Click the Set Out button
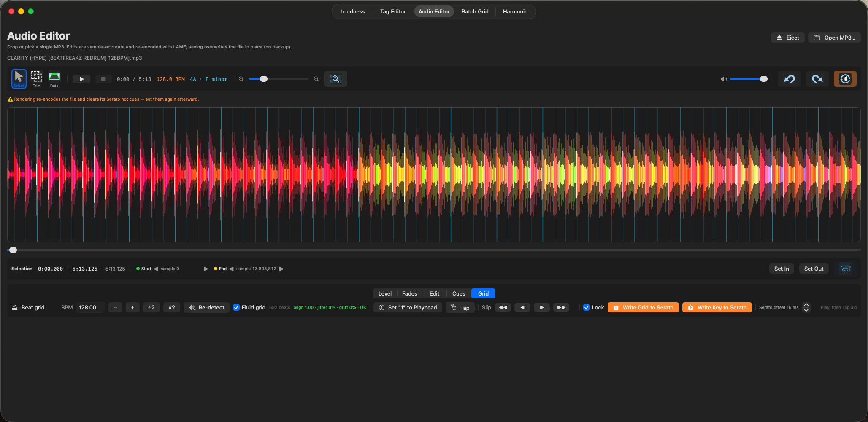 click(814, 269)
